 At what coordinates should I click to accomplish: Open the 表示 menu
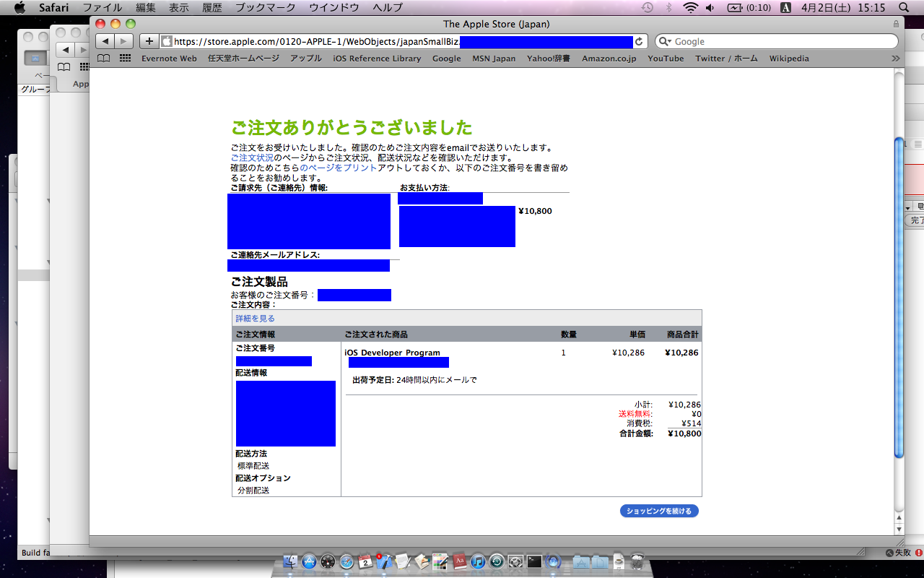click(x=179, y=7)
